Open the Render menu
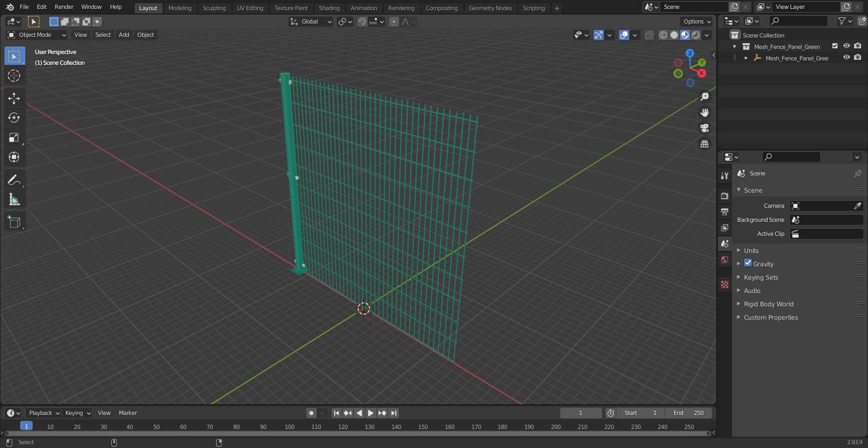This screenshot has height=448, width=868. [64, 7]
